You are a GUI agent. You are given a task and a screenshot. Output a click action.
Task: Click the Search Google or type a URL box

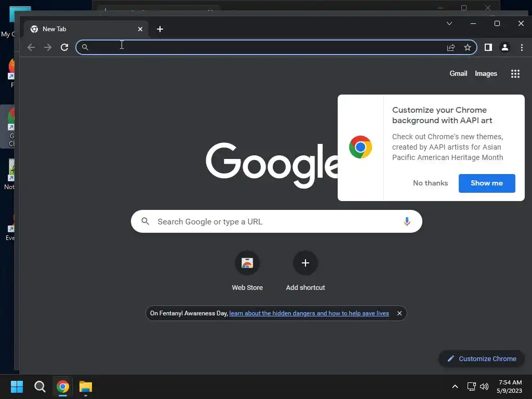tap(276, 221)
